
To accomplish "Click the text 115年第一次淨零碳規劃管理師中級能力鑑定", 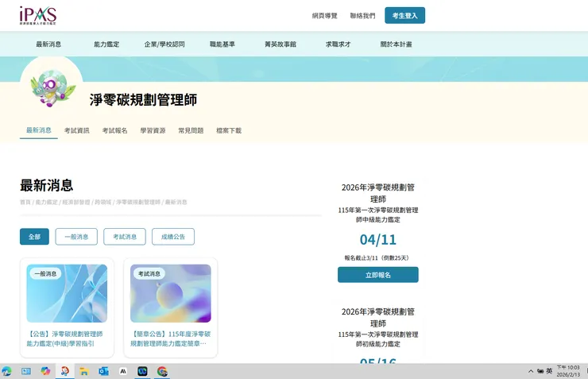I will [x=378, y=215].
